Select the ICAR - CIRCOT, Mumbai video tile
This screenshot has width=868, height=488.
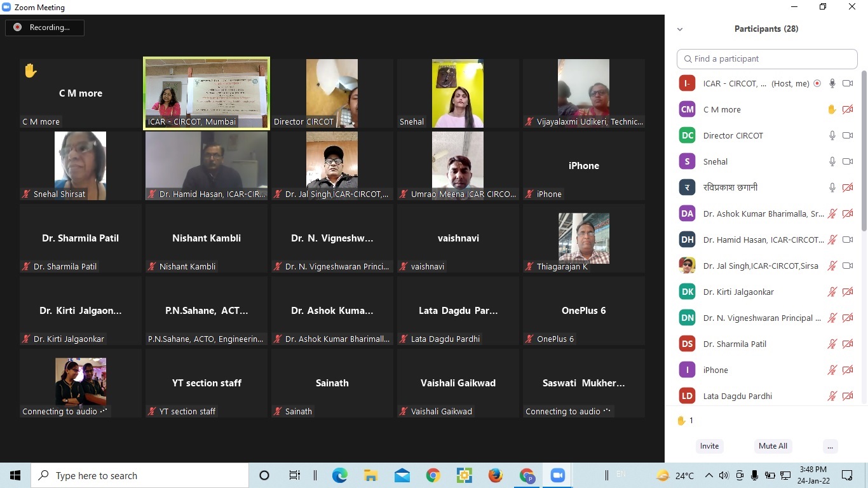coord(207,93)
